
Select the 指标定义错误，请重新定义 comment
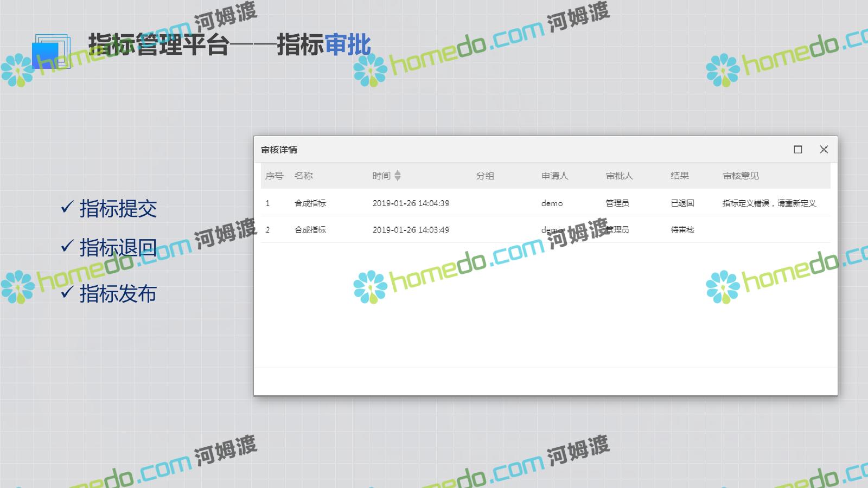coord(769,203)
